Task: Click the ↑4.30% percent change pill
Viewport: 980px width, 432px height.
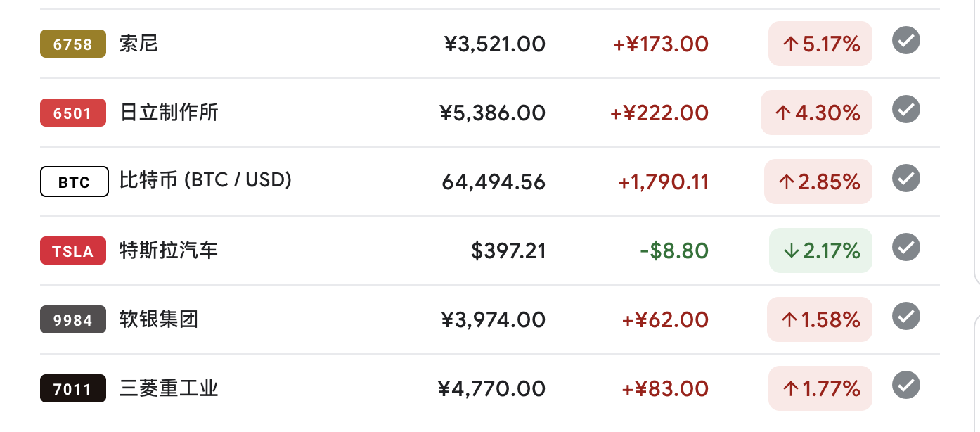Action: click(x=816, y=113)
